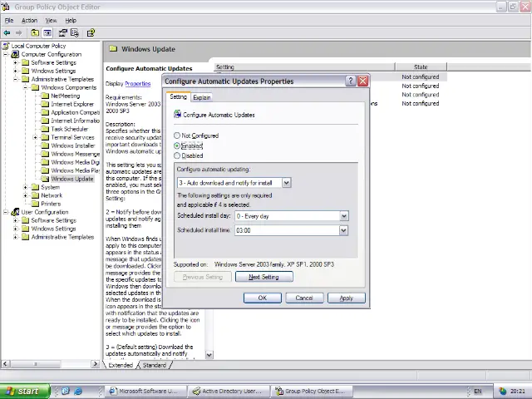This screenshot has width=532, height=399.
Task: Open the Help menu
Action: 71,20
